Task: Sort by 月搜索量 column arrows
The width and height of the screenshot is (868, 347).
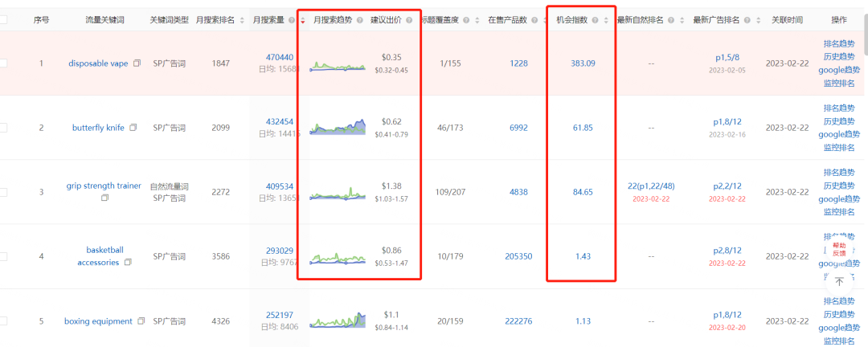Action: click(x=302, y=20)
